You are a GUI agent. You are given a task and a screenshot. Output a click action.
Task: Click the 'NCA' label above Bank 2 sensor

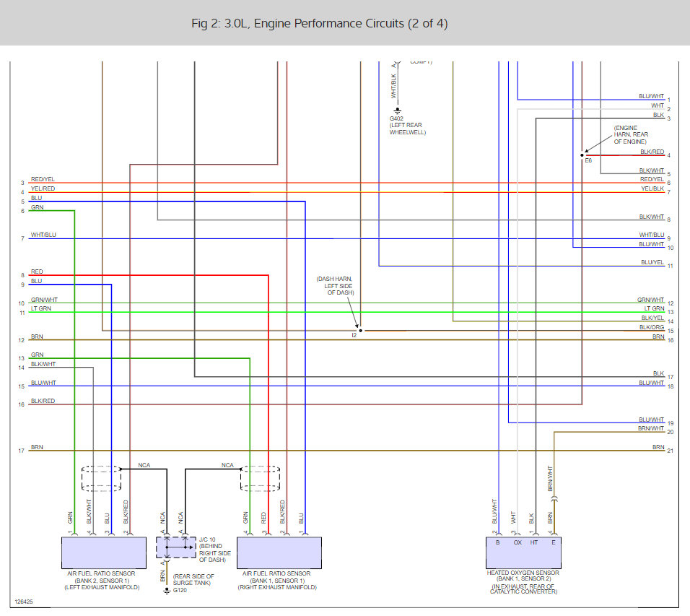coord(144,465)
